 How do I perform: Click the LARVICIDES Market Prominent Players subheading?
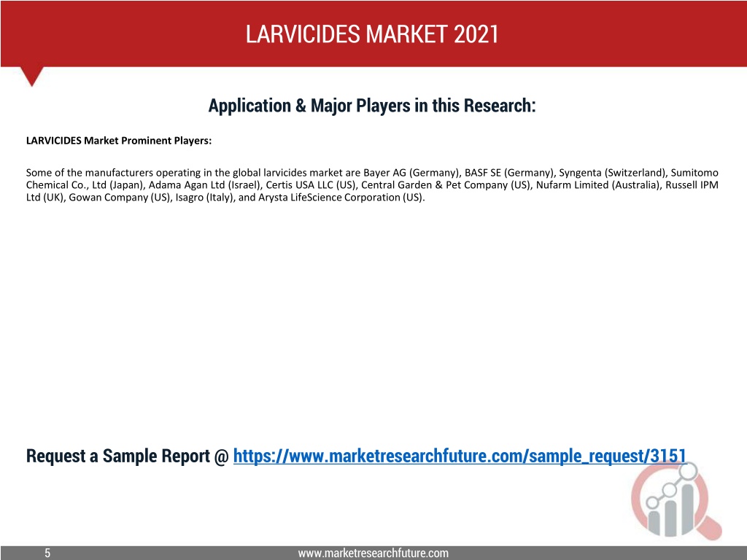click(x=119, y=141)
